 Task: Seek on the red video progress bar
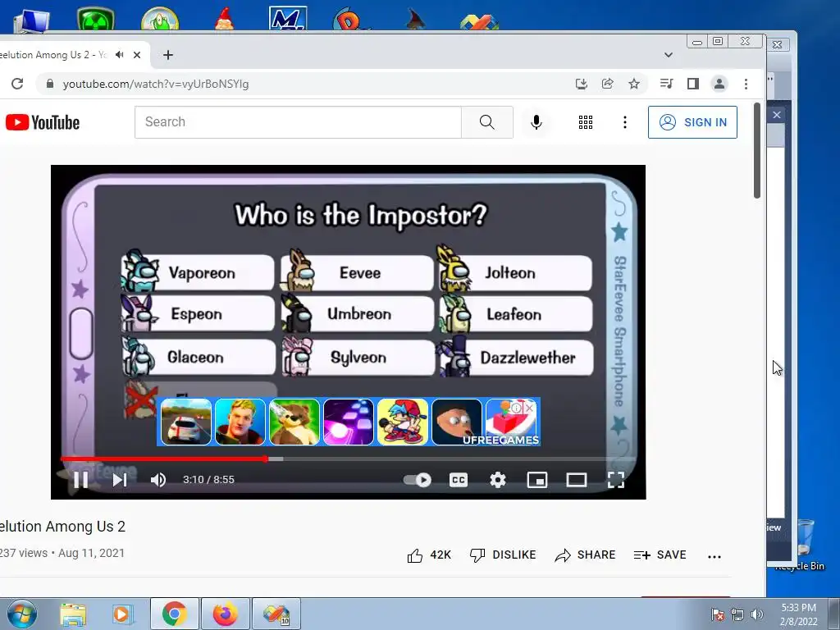click(163, 459)
